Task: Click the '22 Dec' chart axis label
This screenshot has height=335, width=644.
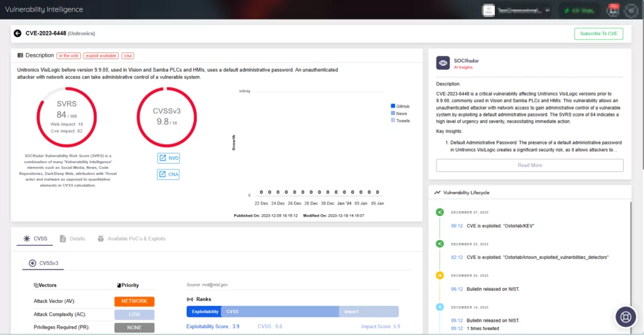Action: point(261,203)
